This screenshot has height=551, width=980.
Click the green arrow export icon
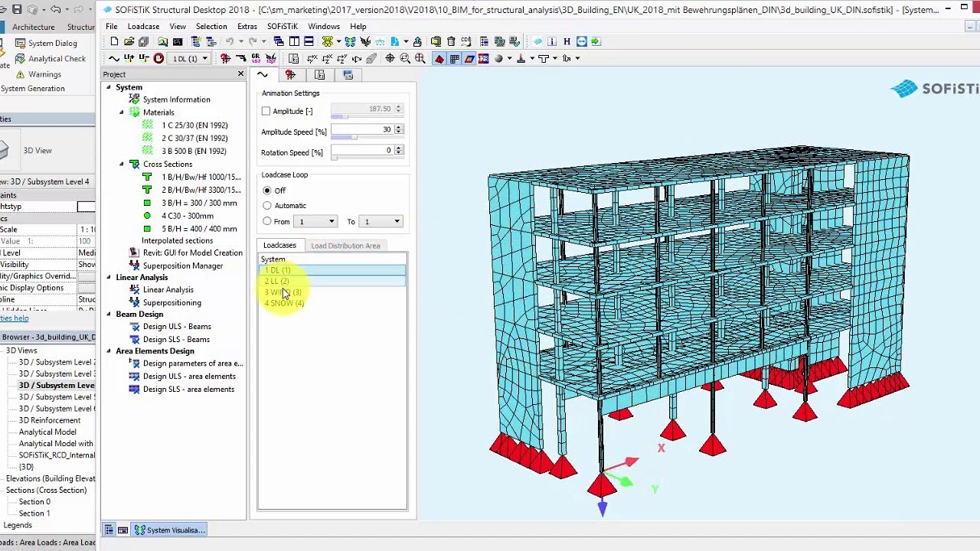coord(596,41)
